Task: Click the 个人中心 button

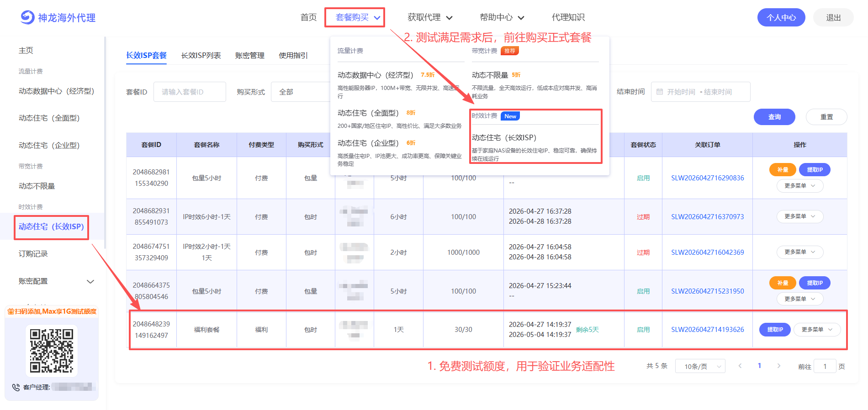Action: (x=781, y=17)
